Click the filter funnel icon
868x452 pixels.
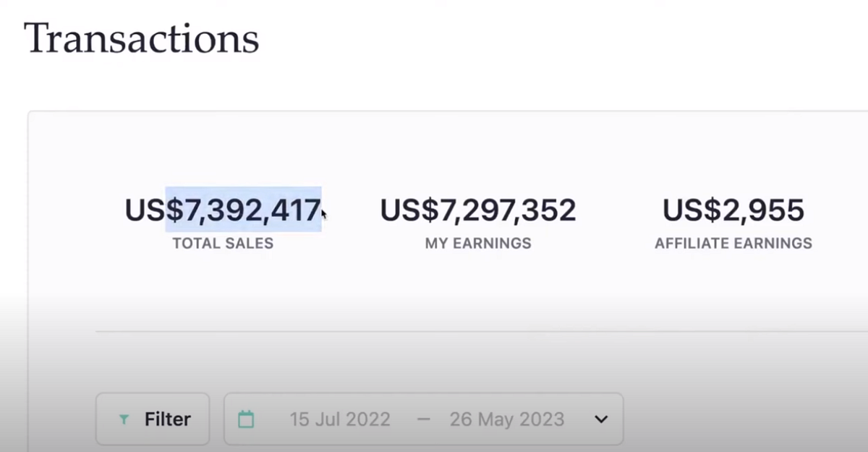pos(126,418)
